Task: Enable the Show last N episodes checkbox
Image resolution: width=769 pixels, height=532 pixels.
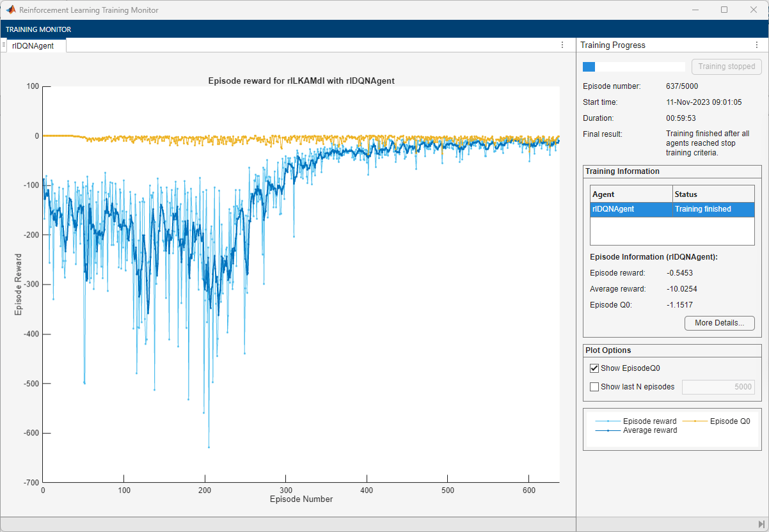Action: coord(594,387)
